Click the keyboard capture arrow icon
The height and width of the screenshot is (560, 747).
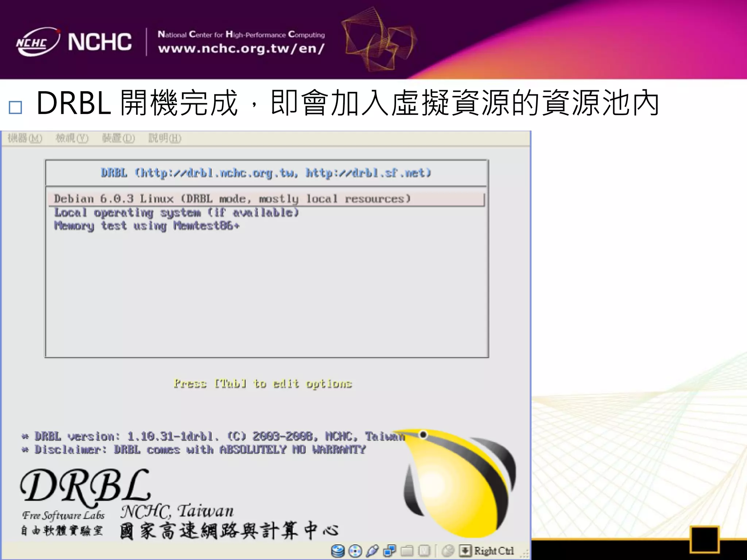pos(465,551)
